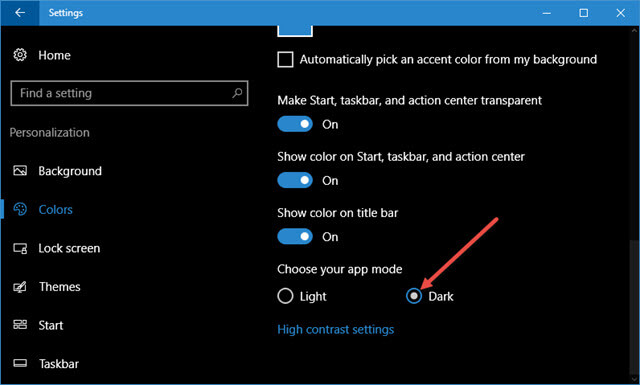Open Lock screen via its monitor icon

(20, 248)
